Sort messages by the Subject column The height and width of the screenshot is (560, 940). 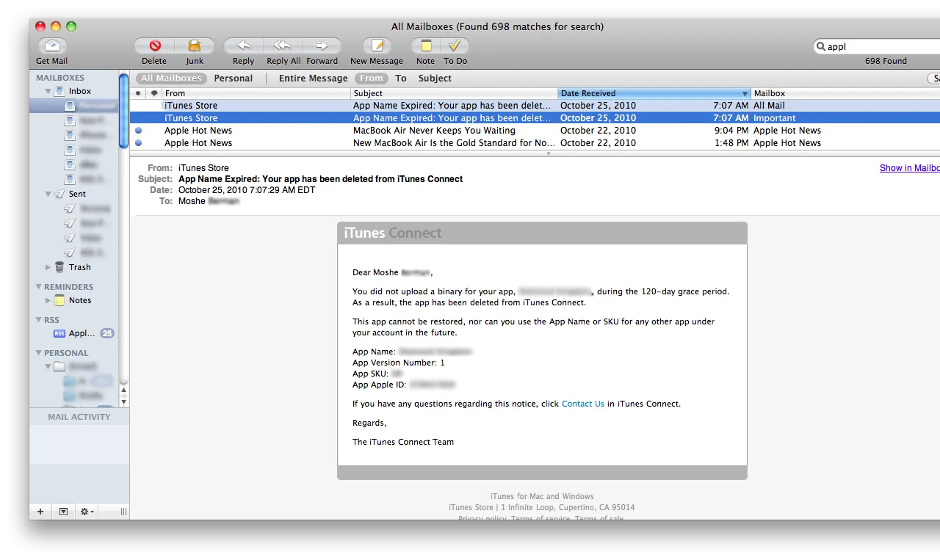click(x=454, y=93)
